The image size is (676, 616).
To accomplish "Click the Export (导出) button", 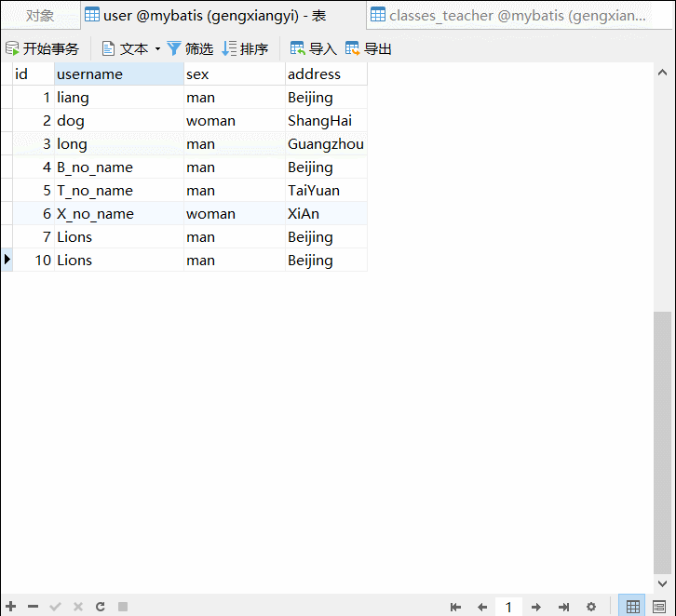I will [369, 48].
